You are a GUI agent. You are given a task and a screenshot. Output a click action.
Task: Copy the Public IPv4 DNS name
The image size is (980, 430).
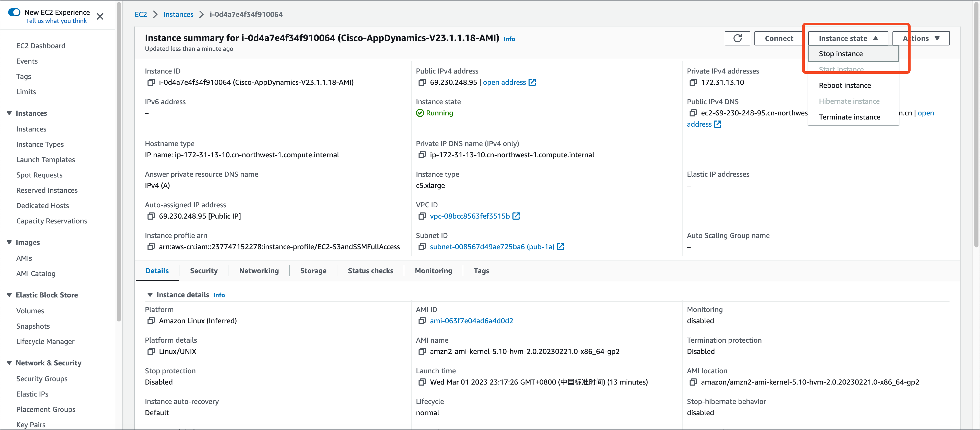tap(693, 113)
